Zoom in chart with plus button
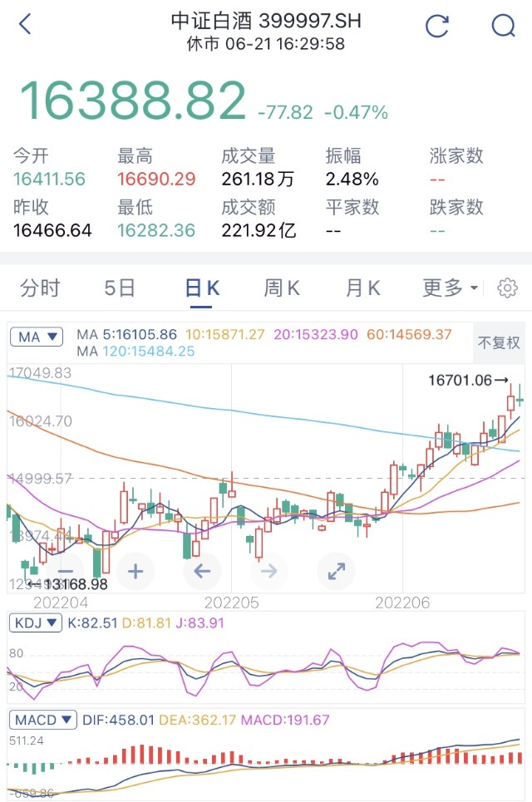 coord(135,571)
